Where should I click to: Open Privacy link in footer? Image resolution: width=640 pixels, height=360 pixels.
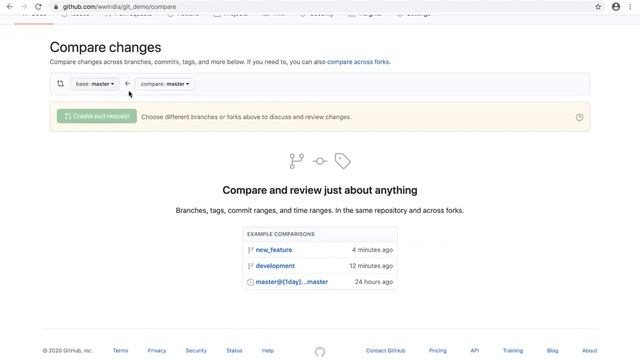(x=157, y=351)
